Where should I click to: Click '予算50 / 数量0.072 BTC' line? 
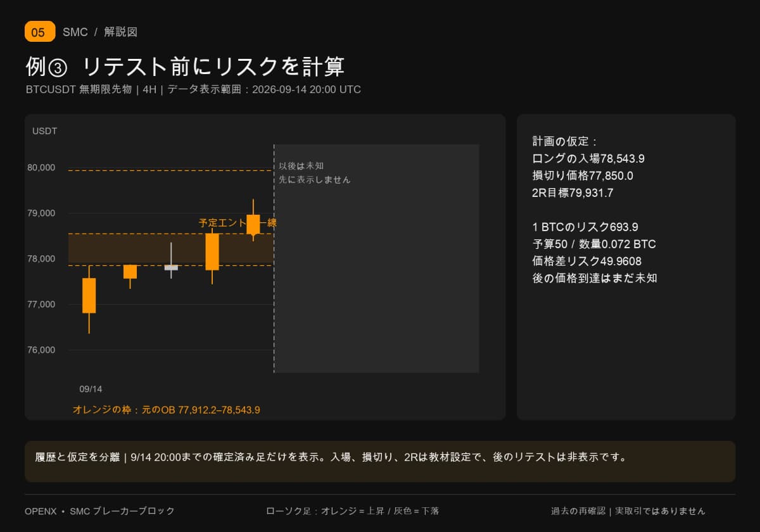pyautogui.click(x=594, y=244)
